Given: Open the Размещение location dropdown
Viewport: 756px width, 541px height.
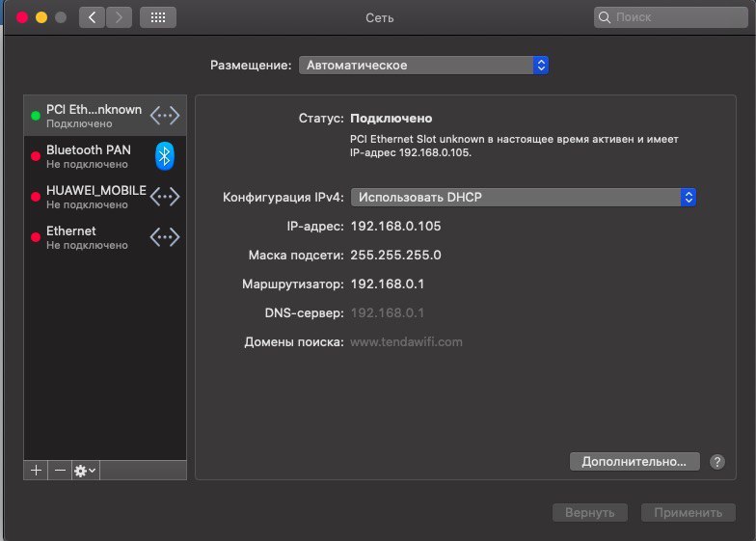Looking at the screenshot, I should [x=423, y=66].
